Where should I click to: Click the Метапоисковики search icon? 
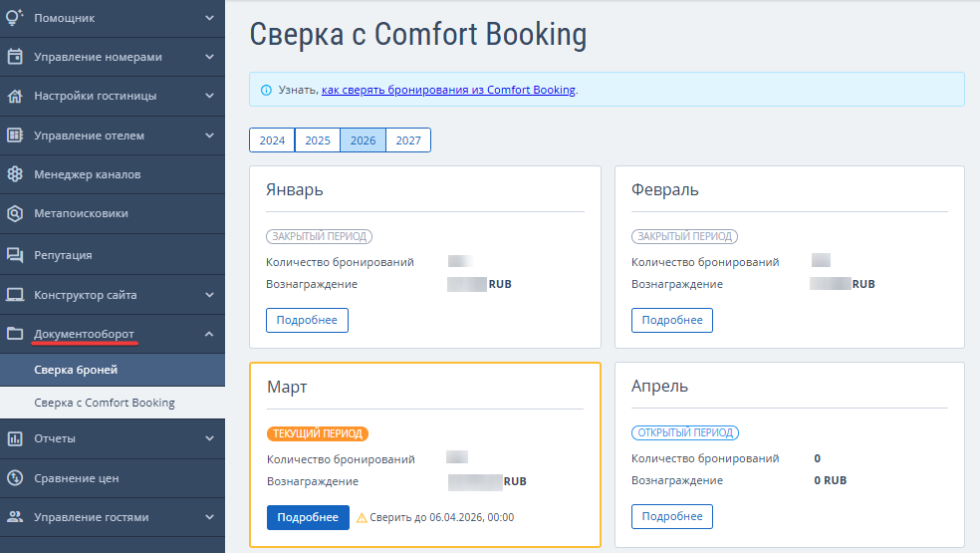pyautogui.click(x=15, y=213)
